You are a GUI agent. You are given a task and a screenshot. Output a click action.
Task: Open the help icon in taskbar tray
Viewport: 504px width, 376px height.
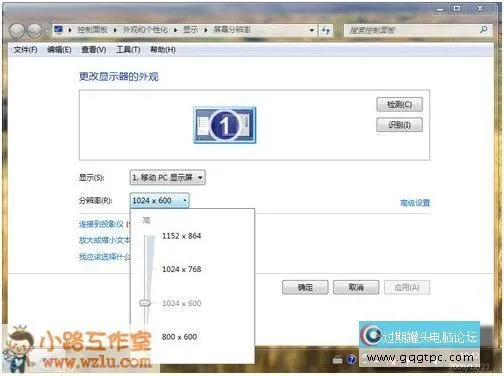tap(351, 359)
